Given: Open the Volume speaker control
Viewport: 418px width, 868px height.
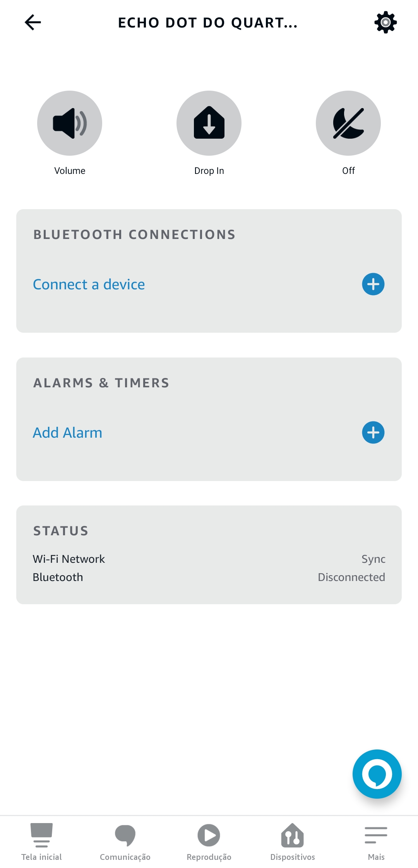Looking at the screenshot, I should click(70, 123).
